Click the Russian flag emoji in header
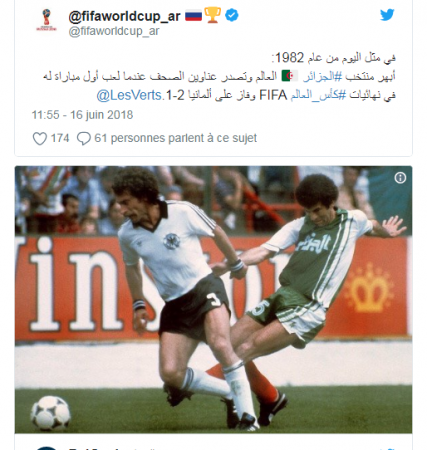The image size is (427, 450). (x=193, y=15)
